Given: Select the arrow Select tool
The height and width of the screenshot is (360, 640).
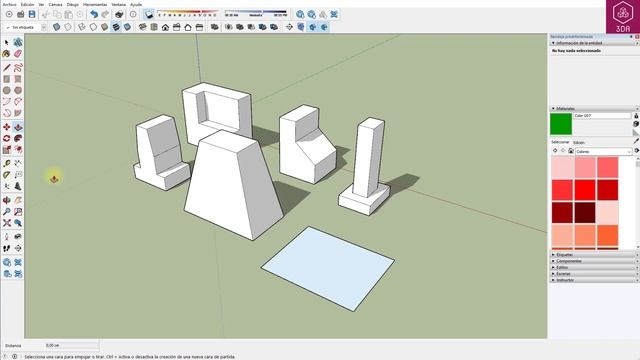Looking at the screenshot, I should point(7,42).
